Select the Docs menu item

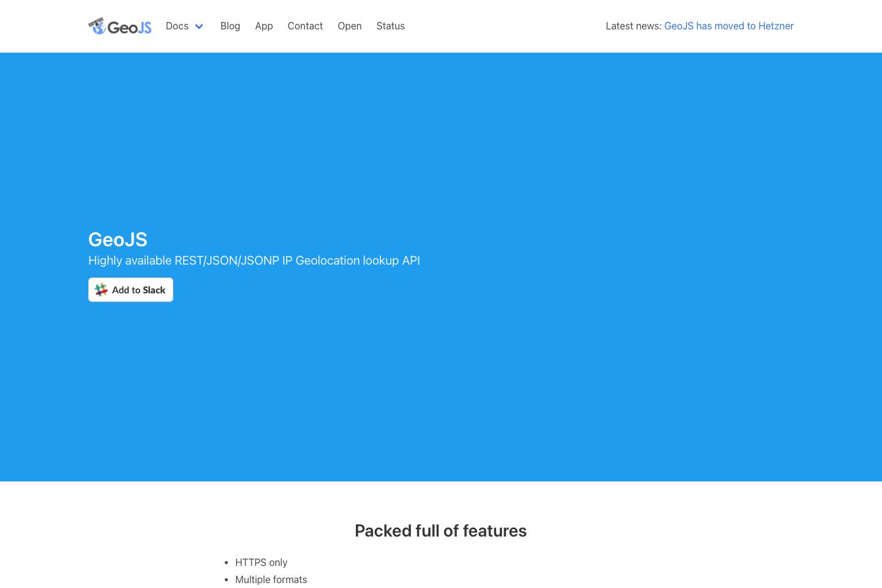point(177,26)
